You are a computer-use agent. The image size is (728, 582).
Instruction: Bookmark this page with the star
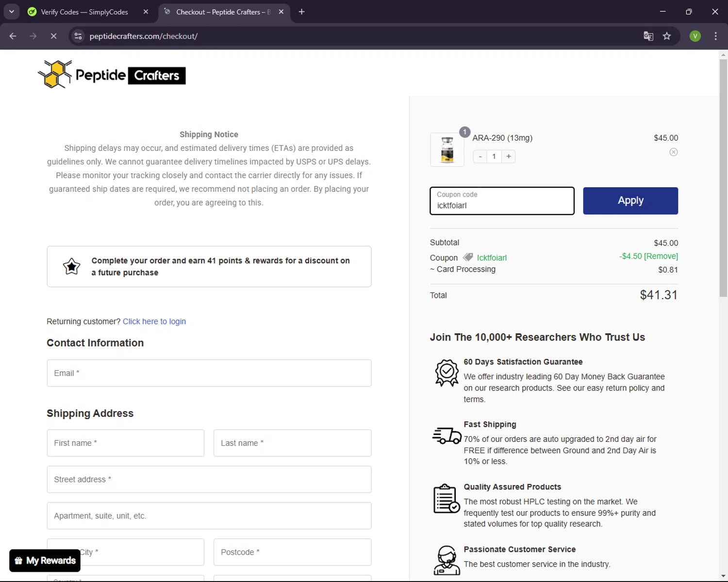(x=667, y=36)
